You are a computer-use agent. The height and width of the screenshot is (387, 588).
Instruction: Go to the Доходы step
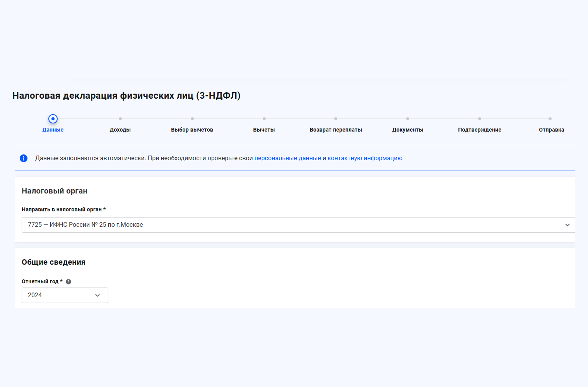[x=120, y=130]
